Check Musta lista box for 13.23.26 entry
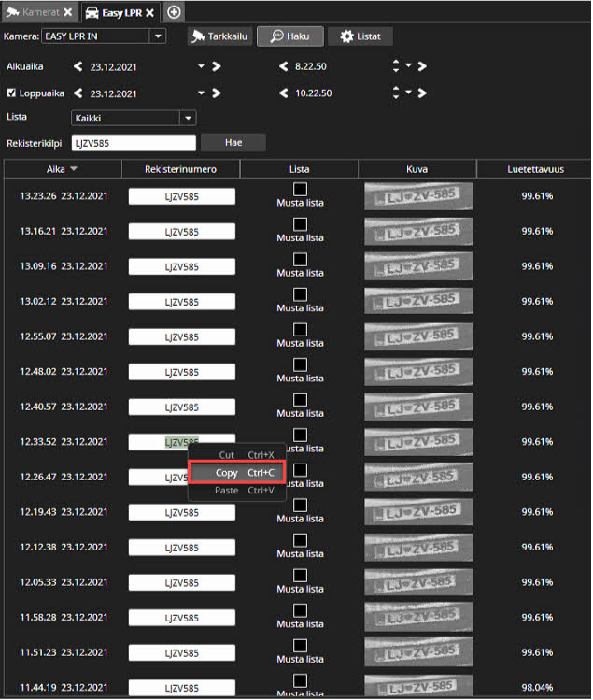The image size is (593, 700). [x=300, y=189]
